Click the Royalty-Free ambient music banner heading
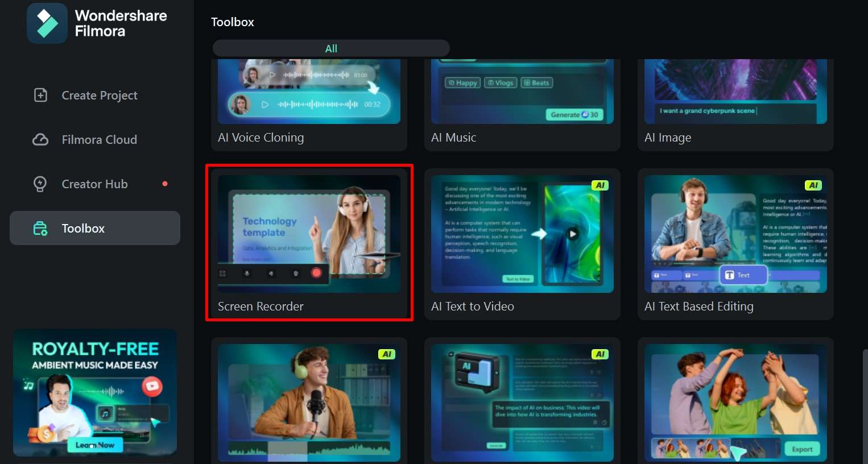868x464 pixels. coord(95,349)
